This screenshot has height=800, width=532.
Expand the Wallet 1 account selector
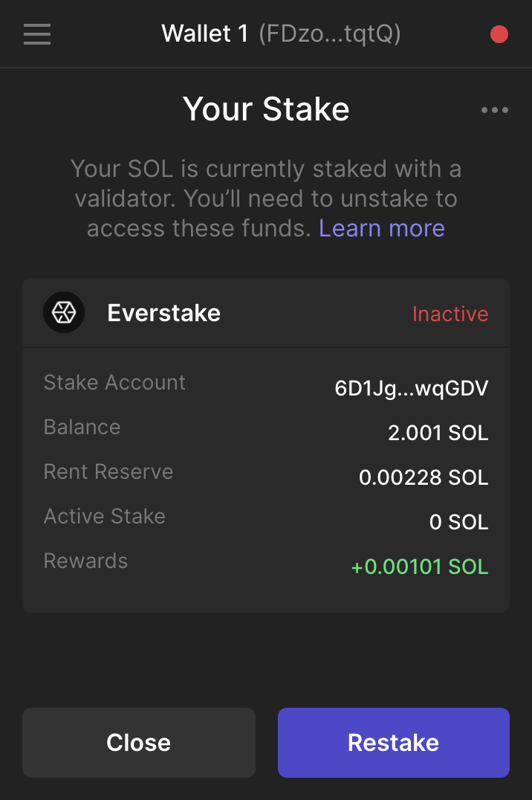280,33
